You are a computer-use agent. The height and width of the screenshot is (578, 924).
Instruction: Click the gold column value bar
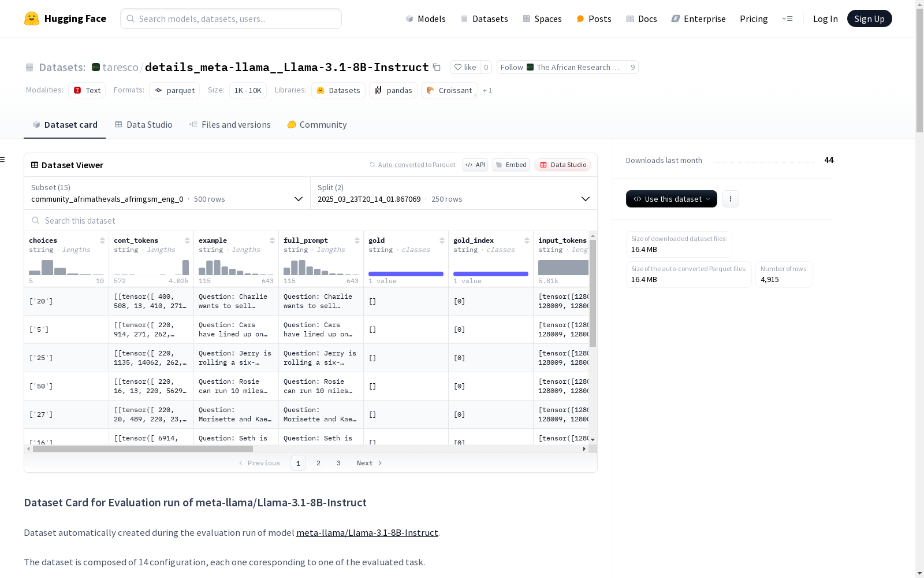point(406,274)
